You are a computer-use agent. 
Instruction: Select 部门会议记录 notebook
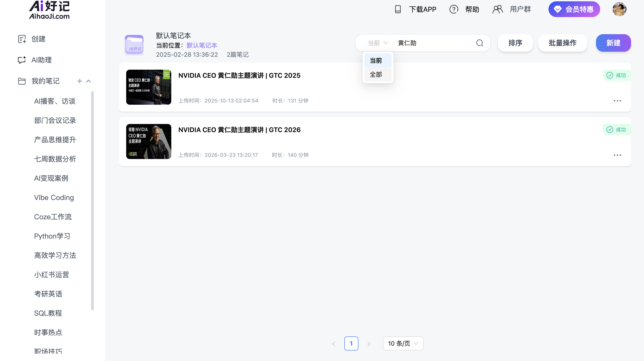tap(55, 120)
